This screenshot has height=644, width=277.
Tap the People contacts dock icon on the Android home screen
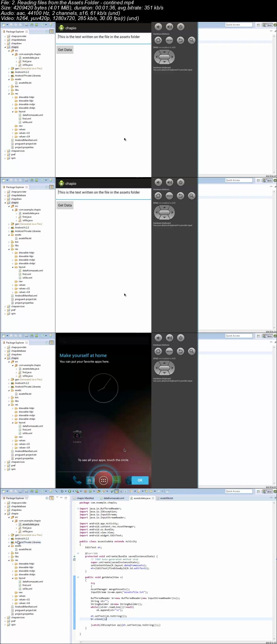click(90, 480)
